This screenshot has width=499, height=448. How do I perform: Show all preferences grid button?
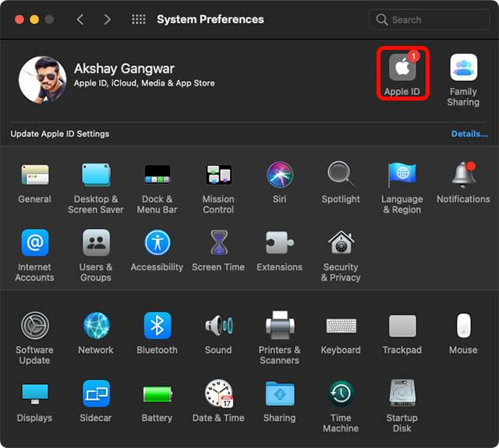(x=139, y=19)
